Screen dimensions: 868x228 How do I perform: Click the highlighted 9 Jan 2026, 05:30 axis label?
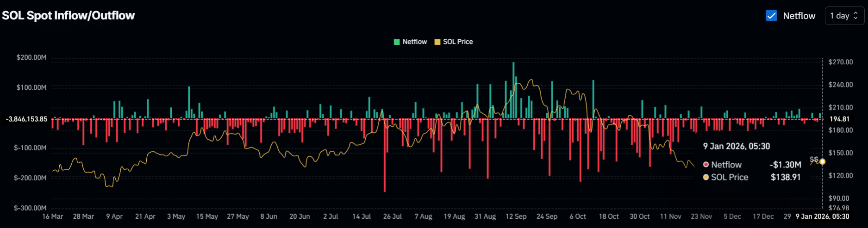[822, 216]
